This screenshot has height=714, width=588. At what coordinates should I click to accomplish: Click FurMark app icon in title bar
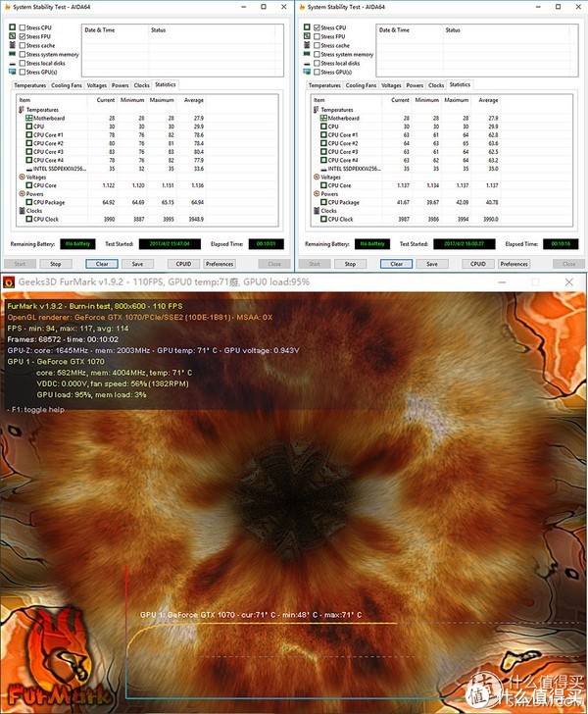click(9, 282)
